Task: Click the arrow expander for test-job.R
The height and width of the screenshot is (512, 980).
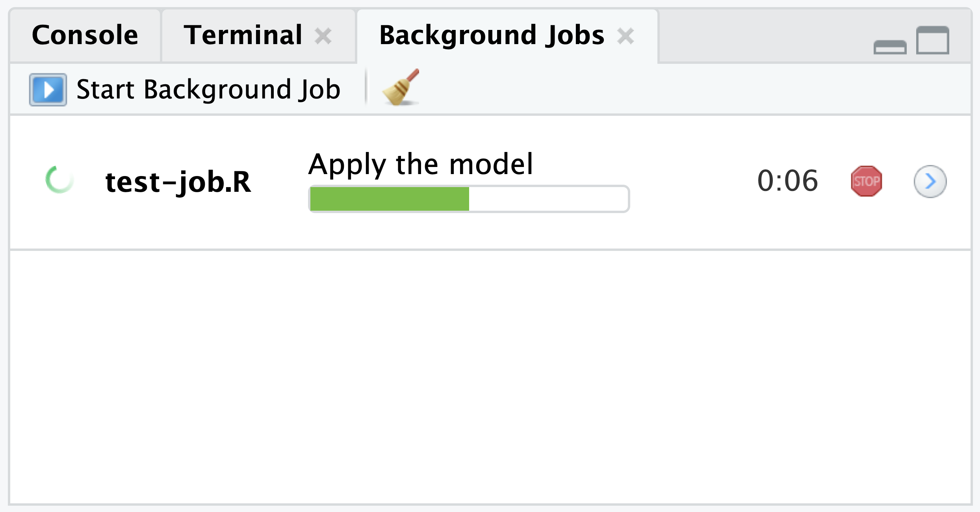Action: (x=930, y=182)
